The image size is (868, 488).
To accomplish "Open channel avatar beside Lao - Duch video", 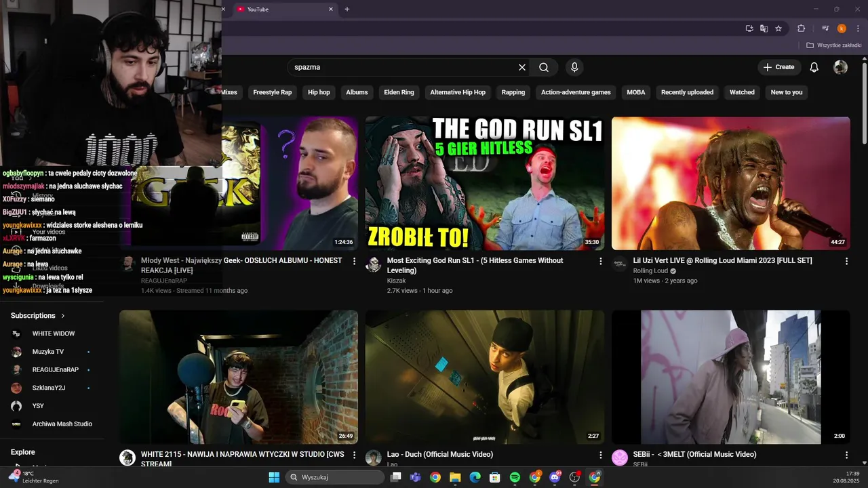I will point(374,457).
